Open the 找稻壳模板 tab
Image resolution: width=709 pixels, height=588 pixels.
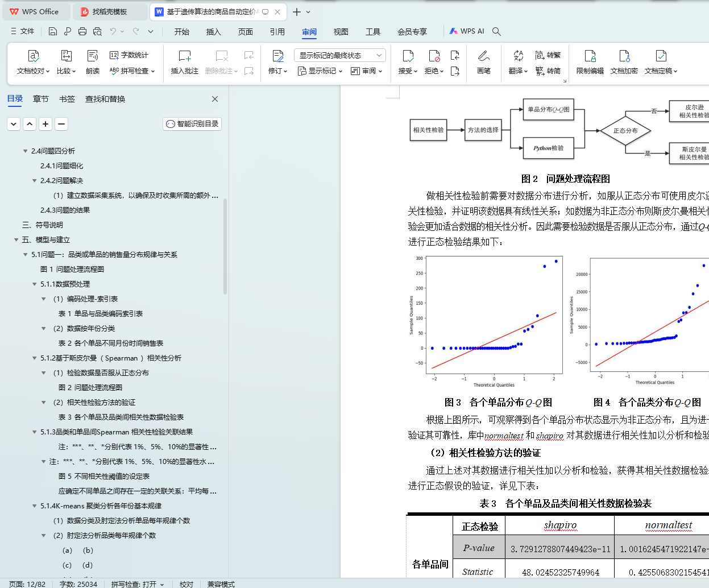(110, 11)
